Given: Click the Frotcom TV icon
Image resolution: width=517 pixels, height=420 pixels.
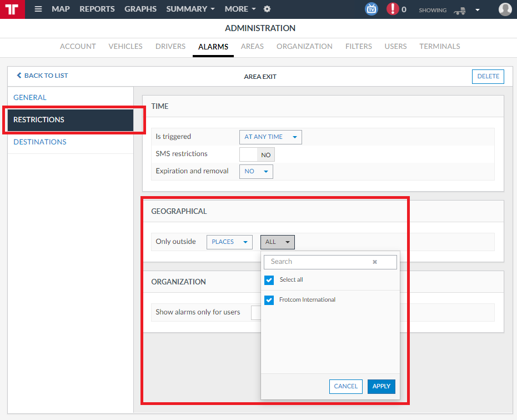Looking at the screenshot, I should click(372, 9).
